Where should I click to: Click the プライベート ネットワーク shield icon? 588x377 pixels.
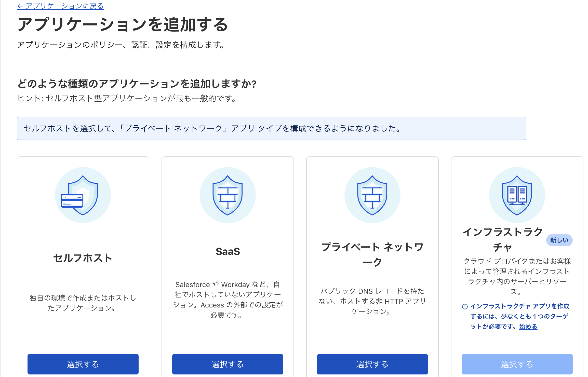tap(372, 195)
